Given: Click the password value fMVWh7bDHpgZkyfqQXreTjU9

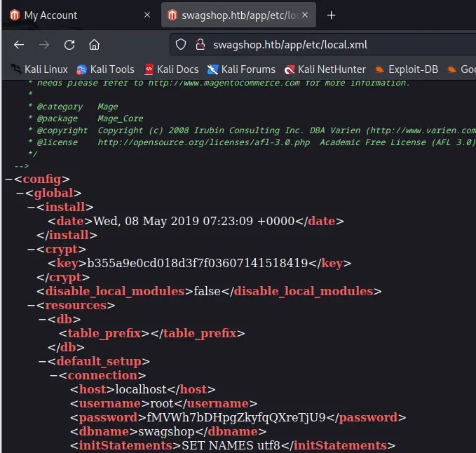Looking at the screenshot, I should pos(236,417).
